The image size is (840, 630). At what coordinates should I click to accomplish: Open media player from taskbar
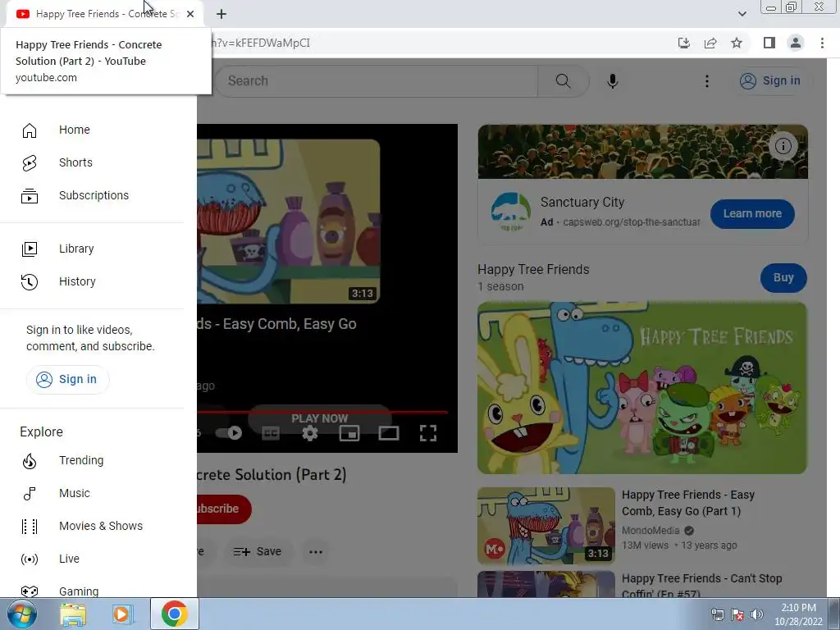point(122,614)
